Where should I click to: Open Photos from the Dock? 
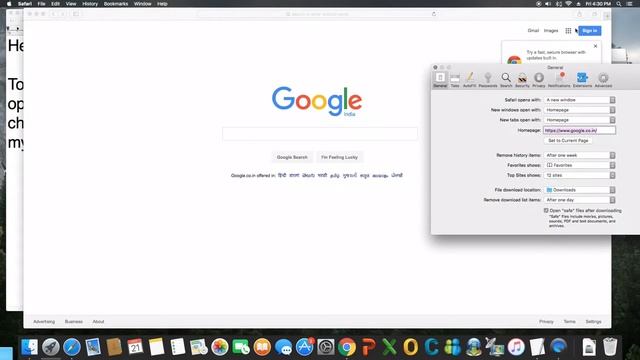[x=220, y=347]
